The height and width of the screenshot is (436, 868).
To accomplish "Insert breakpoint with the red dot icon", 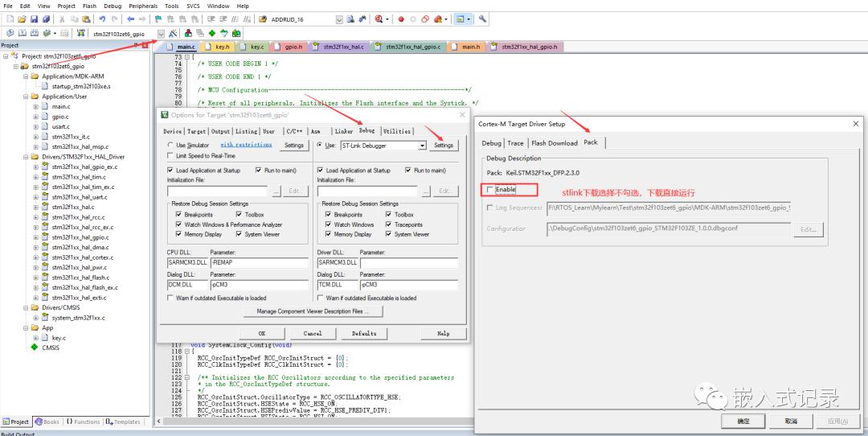I will 401,19.
